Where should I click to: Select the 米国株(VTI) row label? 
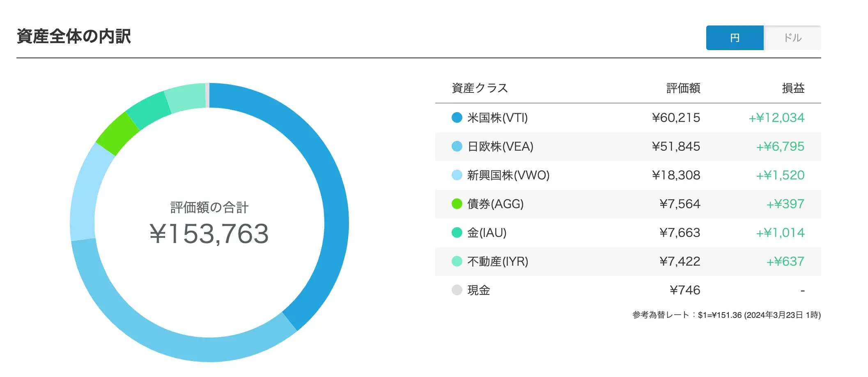point(498,118)
